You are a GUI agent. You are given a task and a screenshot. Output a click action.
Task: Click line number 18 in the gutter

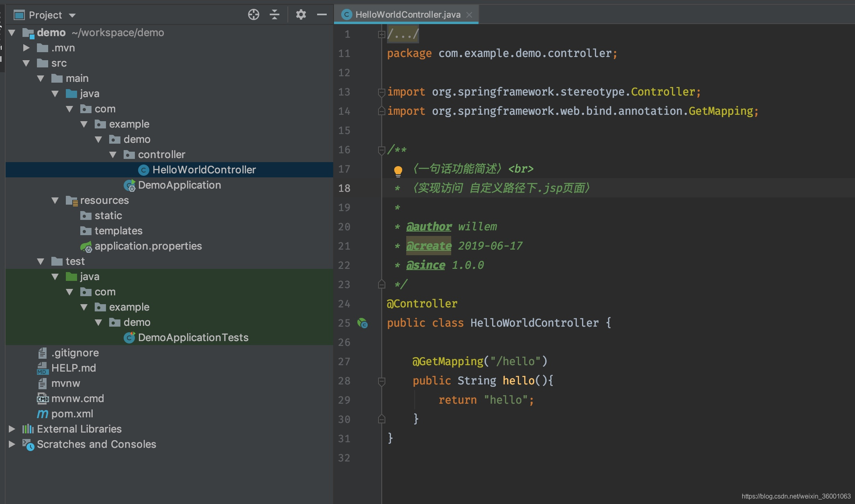pyautogui.click(x=344, y=188)
